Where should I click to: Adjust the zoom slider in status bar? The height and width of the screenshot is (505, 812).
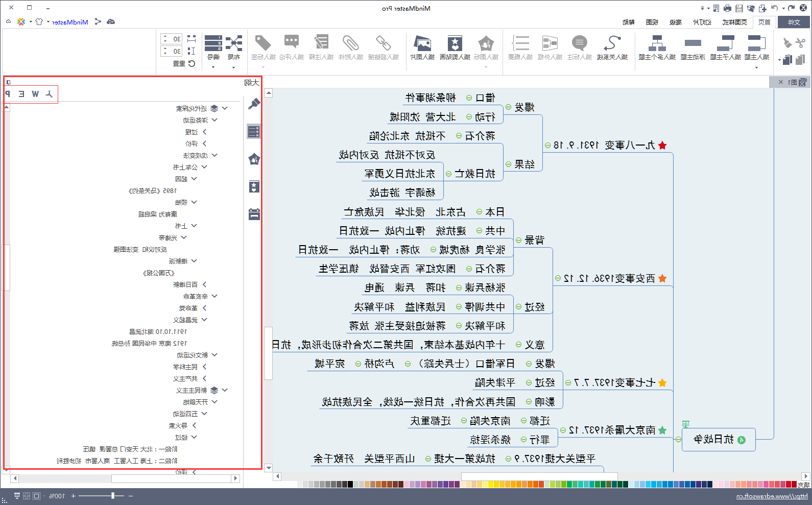click(113, 496)
